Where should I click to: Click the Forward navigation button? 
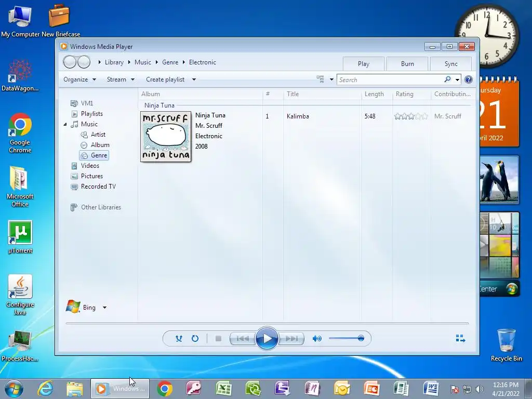pyautogui.click(x=84, y=62)
